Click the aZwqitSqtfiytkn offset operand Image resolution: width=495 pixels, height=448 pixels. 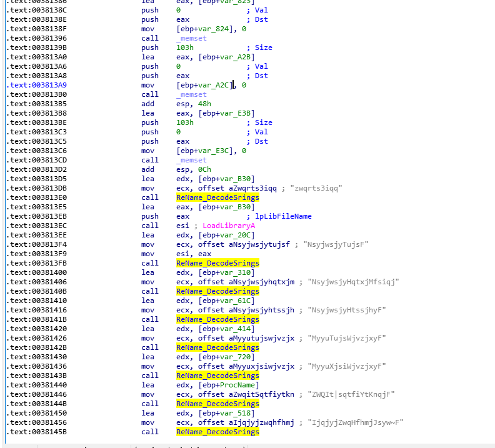tap(263, 394)
